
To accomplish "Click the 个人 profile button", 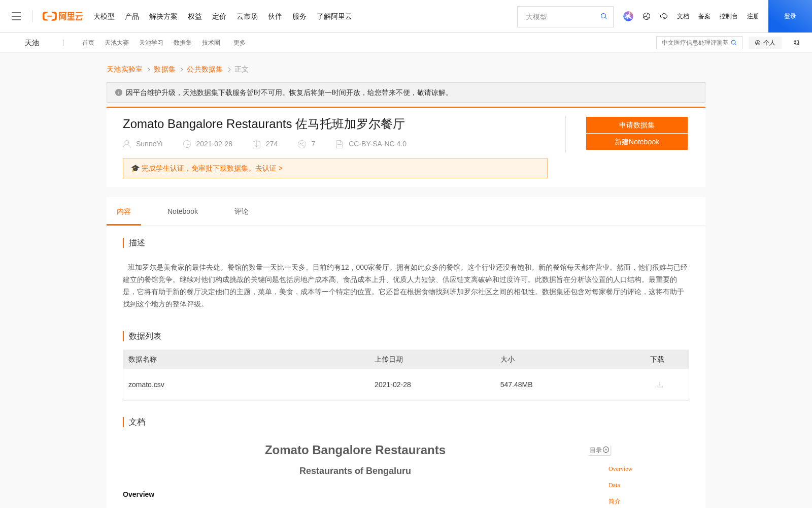I will coord(765,43).
